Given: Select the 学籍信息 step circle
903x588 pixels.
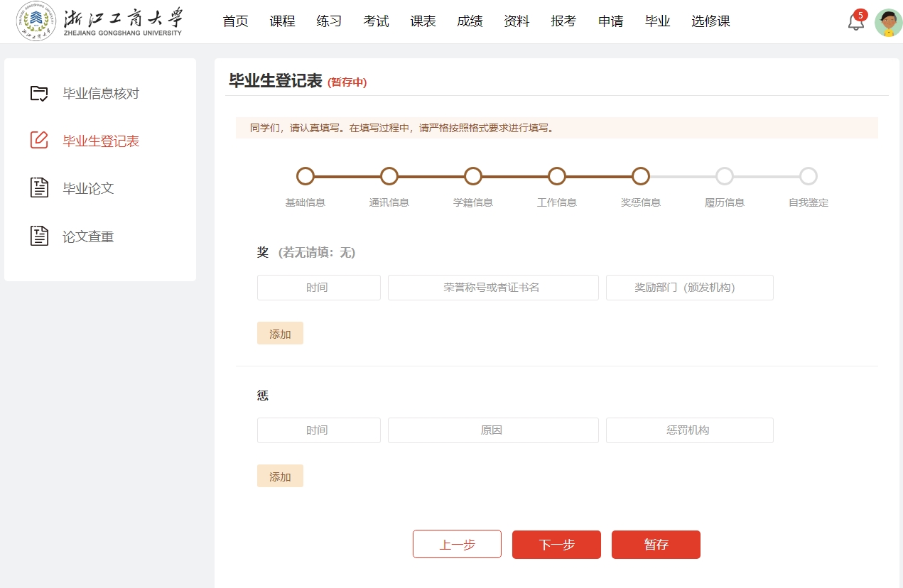Looking at the screenshot, I should pyautogui.click(x=473, y=176).
